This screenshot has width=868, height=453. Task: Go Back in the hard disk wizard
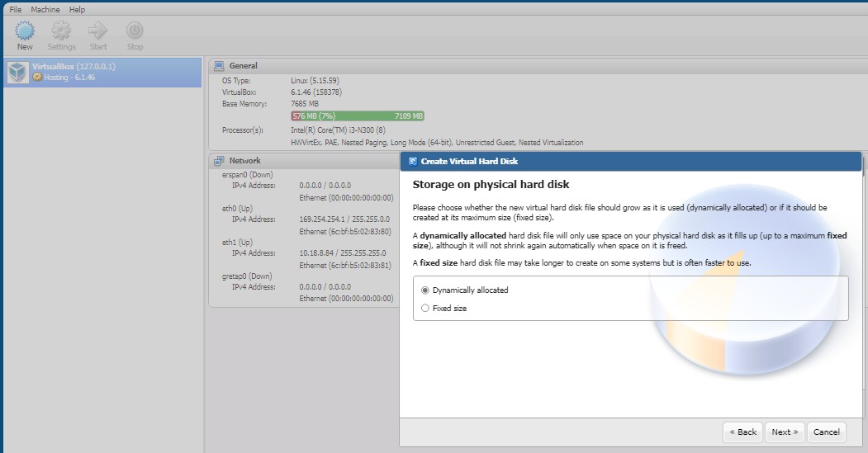tap(743, 432)
